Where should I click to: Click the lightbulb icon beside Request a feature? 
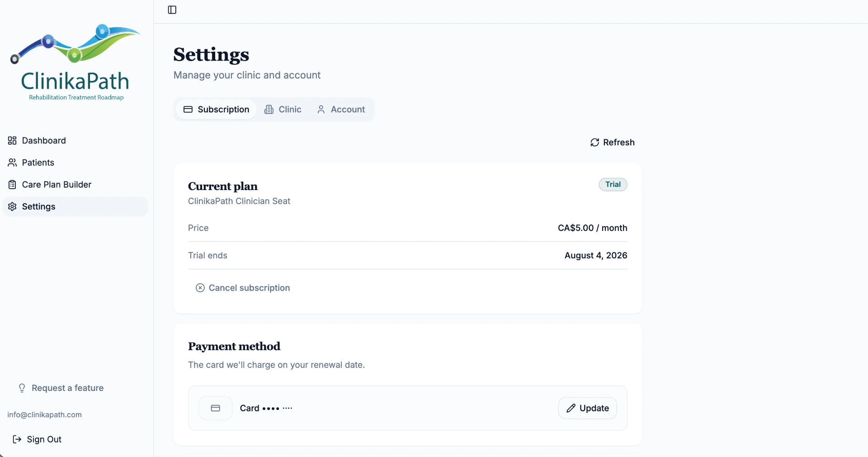point(22,388)
